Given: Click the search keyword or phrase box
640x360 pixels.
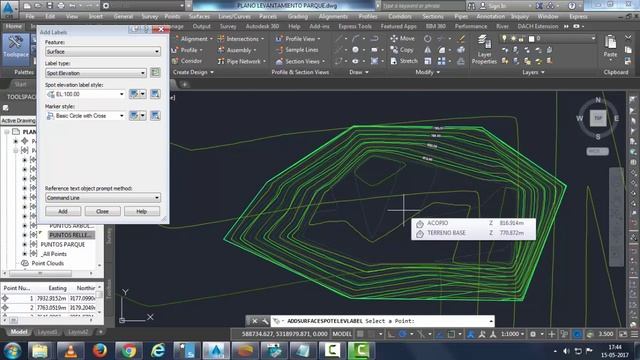Looking at the screenshot, I should coord(422,6).
